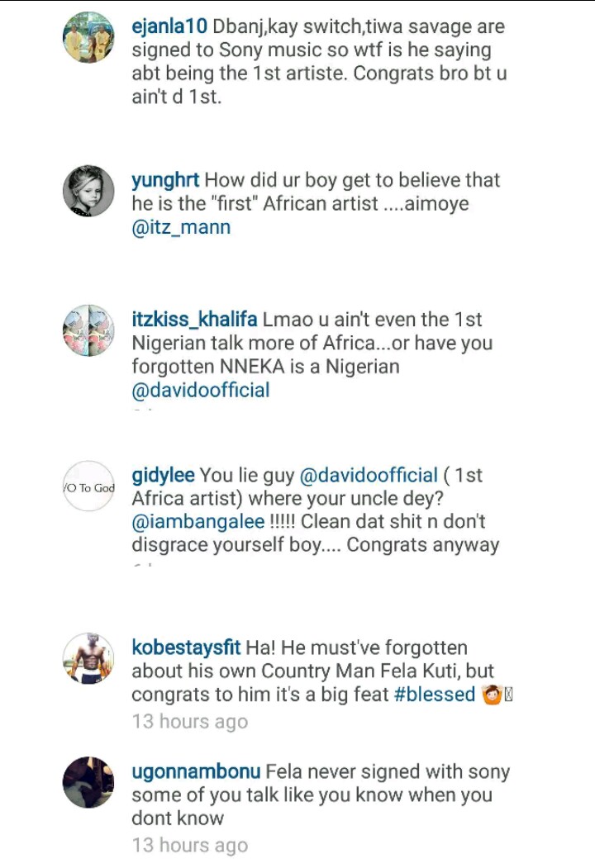
Task: Tap kobestaysfit's 13 hours ago timestamp
Action: (189, 722)
